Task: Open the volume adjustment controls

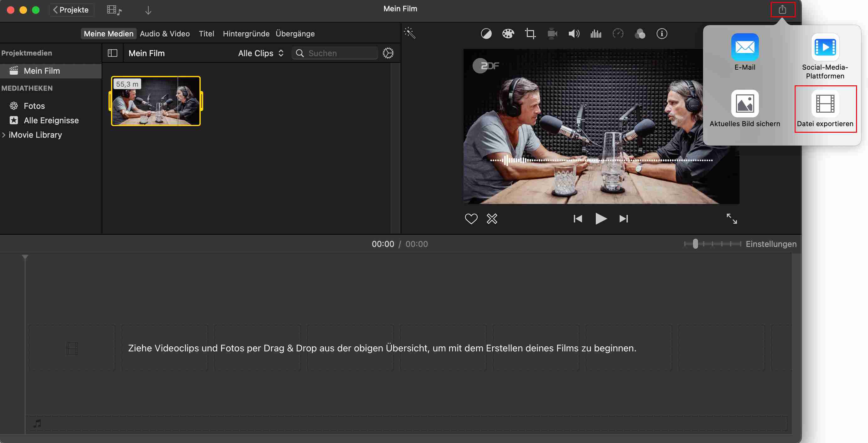Action: 574,33
